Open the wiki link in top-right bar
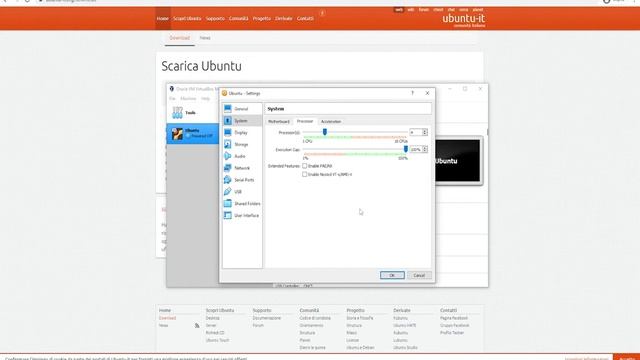The image size is (640, 360). tap(411, 9)
